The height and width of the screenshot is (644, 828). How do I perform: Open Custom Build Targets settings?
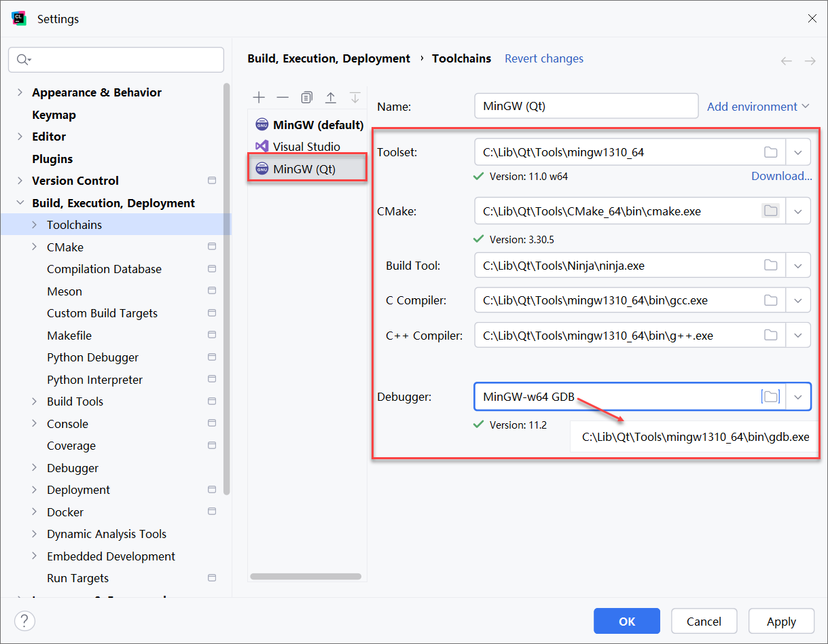coord(102,313)
